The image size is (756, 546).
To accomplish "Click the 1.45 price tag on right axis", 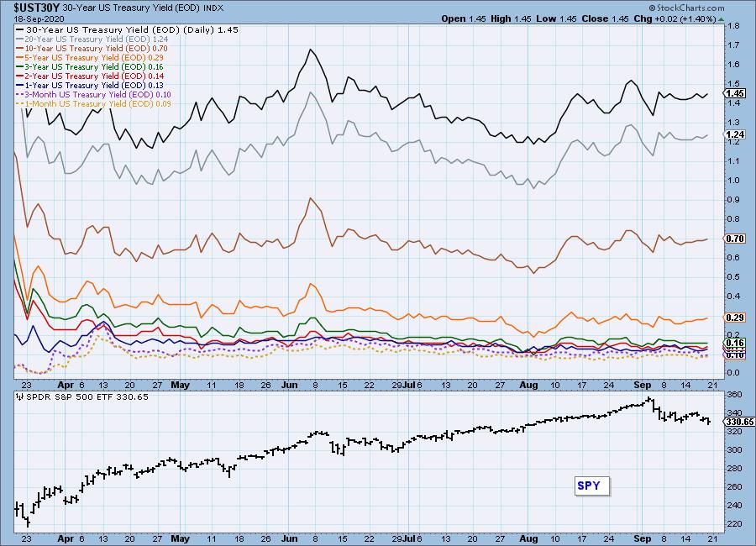I will pyautogui.click(x=735, y=93).
